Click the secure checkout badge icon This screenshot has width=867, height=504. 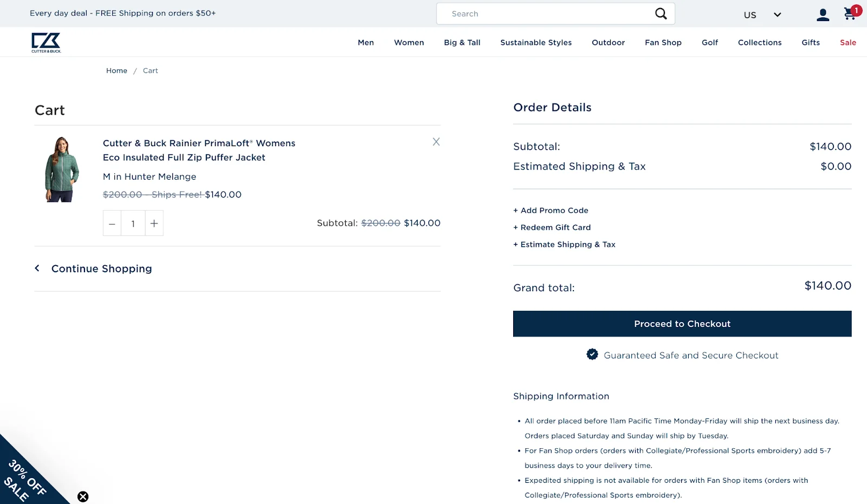[592, 355]
